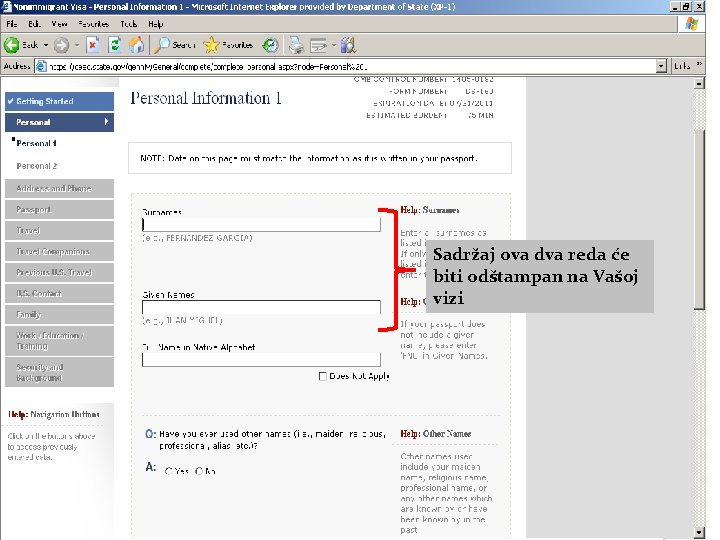Expand the Personal section arrow in sidebar
The width and height of the screenshot is (720, 540).
pyautogui.click(x=106, y=122)
